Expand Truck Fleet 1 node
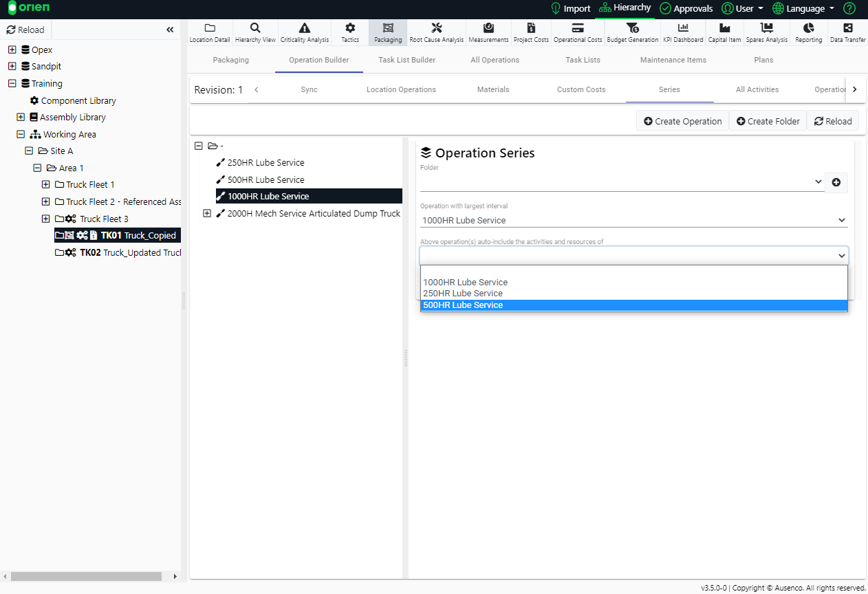The width and height of the screenshot is (868, 594). [46, 184]
